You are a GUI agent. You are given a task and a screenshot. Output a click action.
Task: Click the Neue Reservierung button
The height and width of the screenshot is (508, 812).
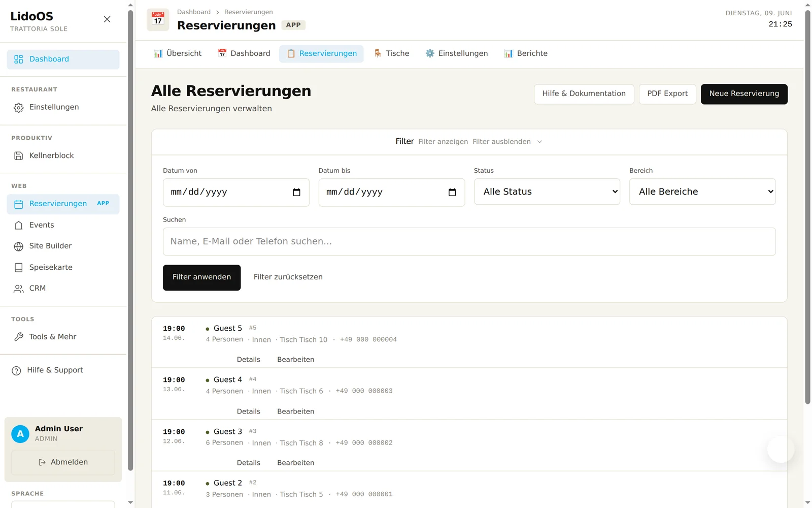(744, 94)
